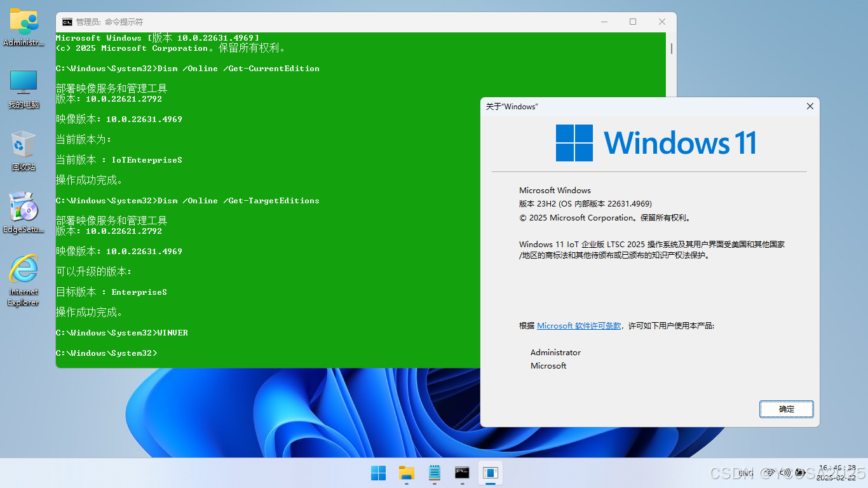This screenshot has width=868, height=488.
Task: Click the Administrator user name in dialog
Action: [555, 353]
